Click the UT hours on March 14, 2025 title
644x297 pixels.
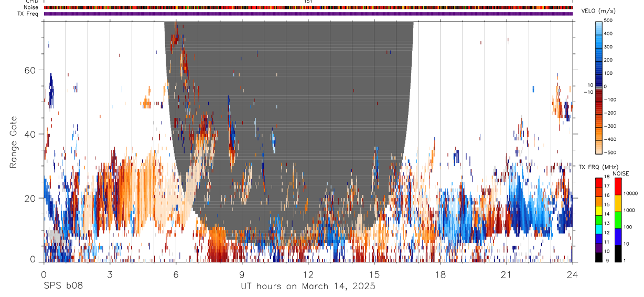pos(308,286)
